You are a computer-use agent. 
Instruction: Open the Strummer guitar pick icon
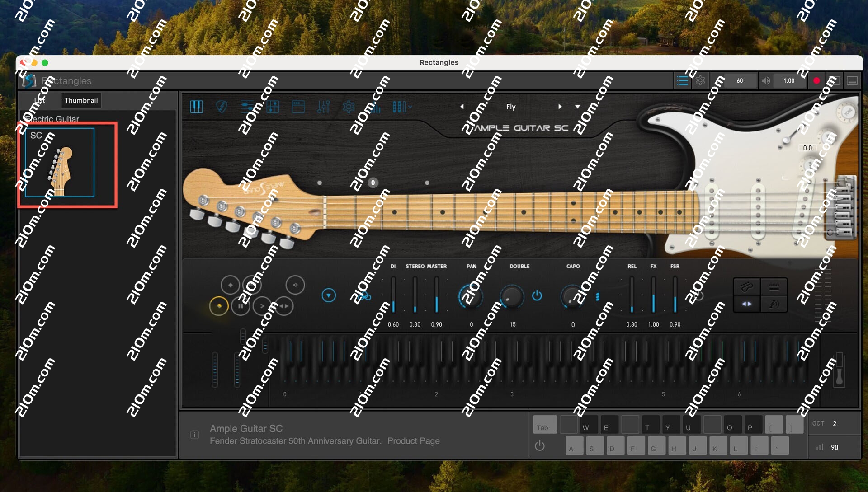pyautogui.click(x=222, y=107)
